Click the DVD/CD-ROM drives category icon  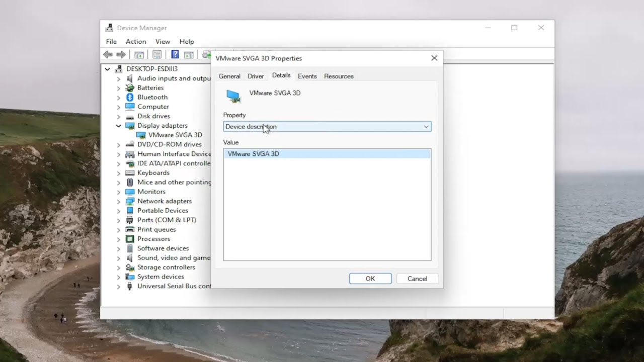point(130,144)
